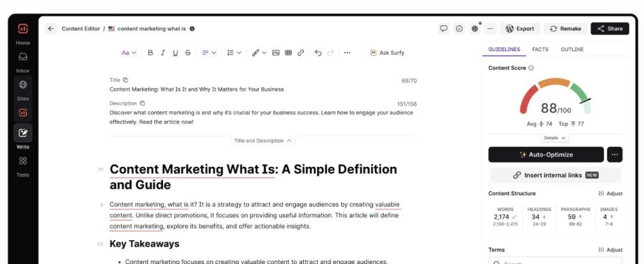The image size is (644, 264).
Task: Copy the Description using its copy icon
Action: tap(142, 103)
